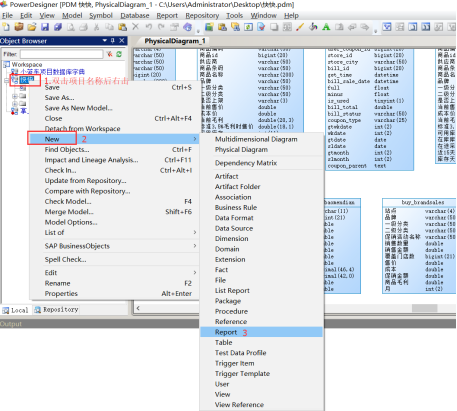Select the 小篮车项目数据库字典 model node

52,72
